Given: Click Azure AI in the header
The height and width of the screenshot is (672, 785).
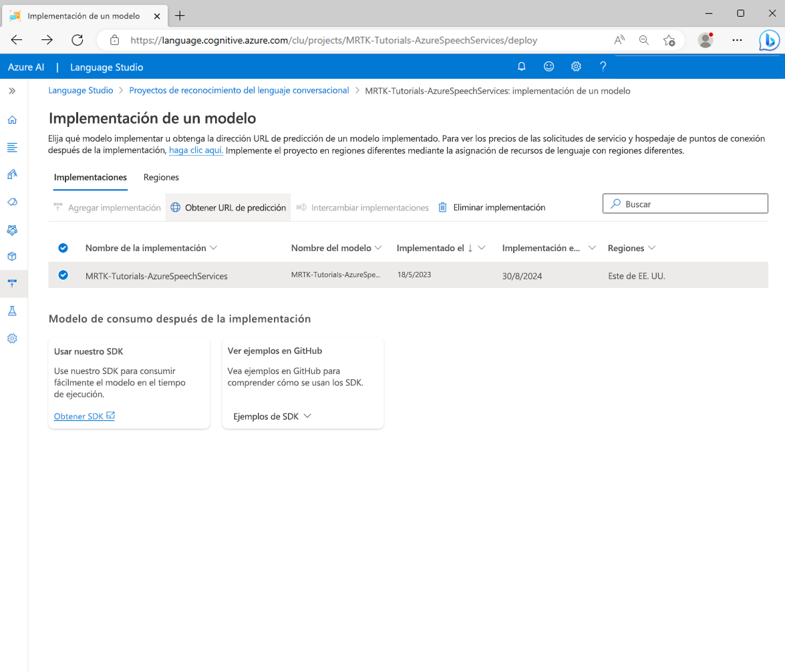Looking at the screenshot, I should pyautogui.click(x=26, y=67).
